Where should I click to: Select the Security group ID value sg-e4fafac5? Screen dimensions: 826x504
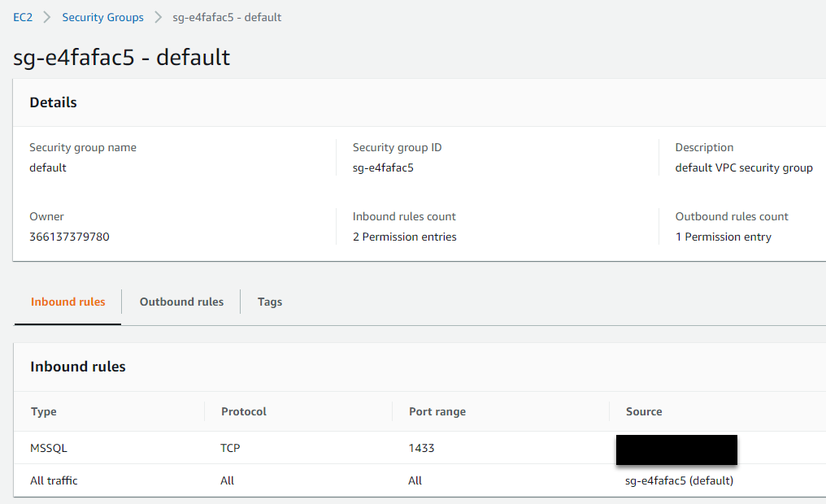tap(383, 168)
